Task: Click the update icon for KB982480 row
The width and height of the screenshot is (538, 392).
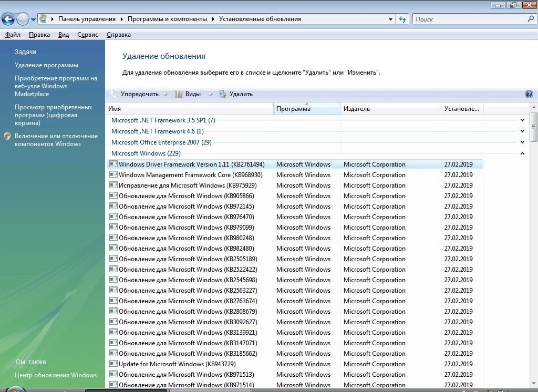Action: 113,248
